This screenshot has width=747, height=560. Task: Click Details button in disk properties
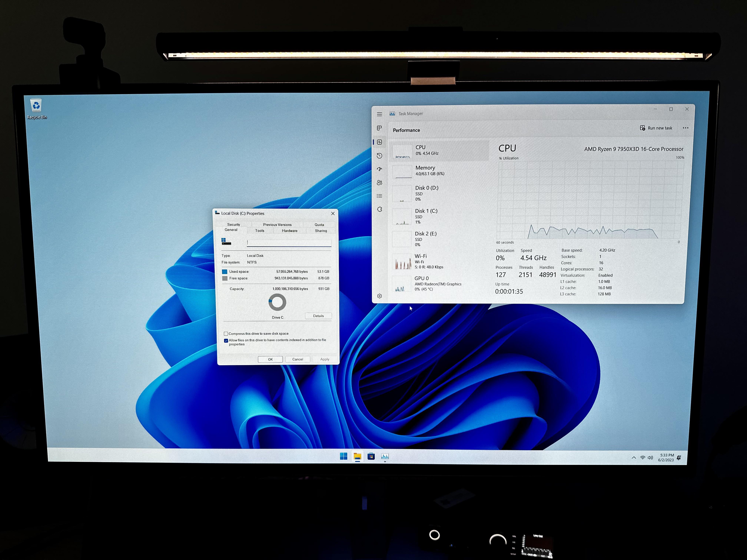(x=318, y=316)
